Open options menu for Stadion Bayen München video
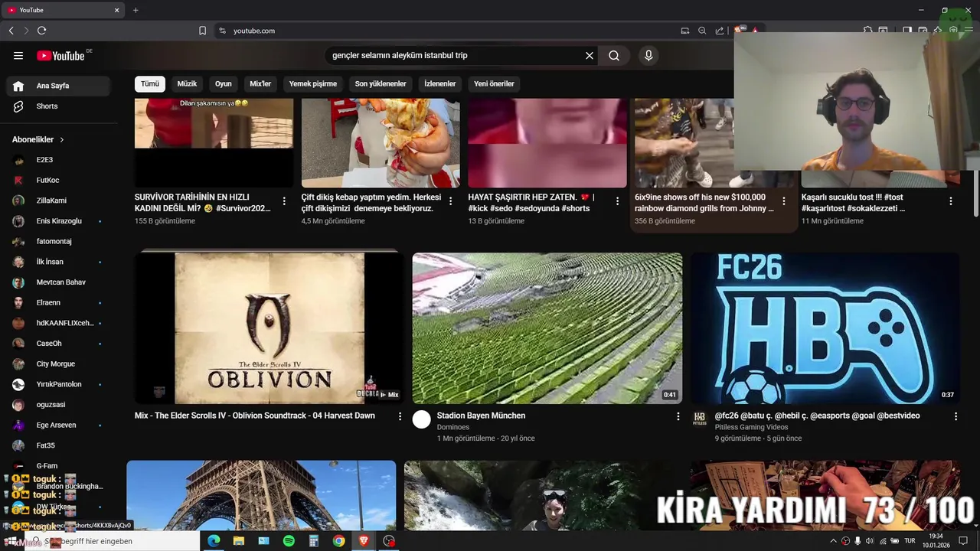The height and width of the screenshot is (551, 980). point(678,416)
